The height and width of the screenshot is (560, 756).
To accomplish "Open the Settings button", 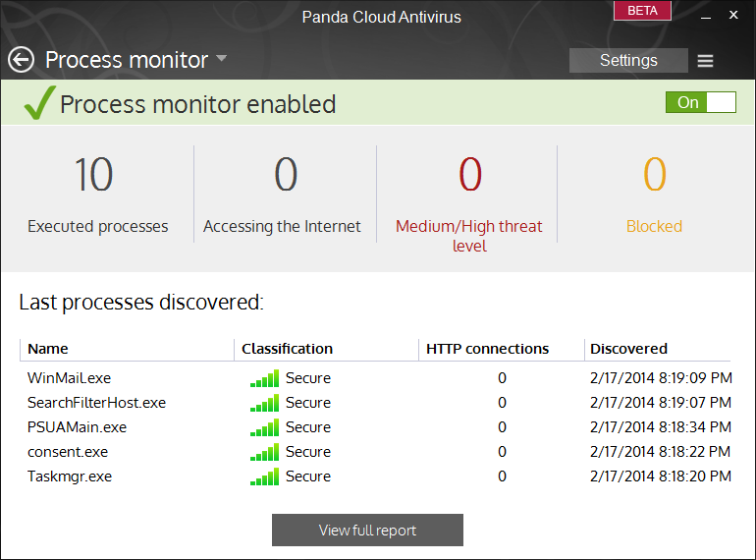I will [x=628, y=60].
